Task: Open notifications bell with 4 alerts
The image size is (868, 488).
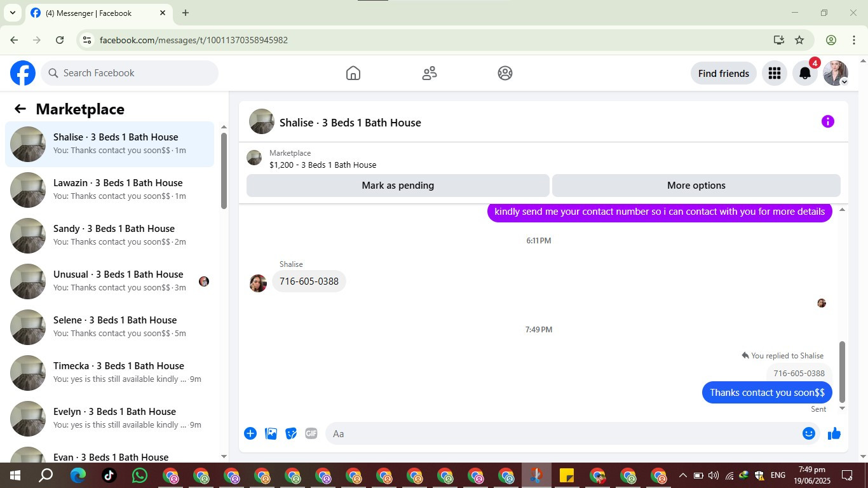Action: tap(805, 73)
